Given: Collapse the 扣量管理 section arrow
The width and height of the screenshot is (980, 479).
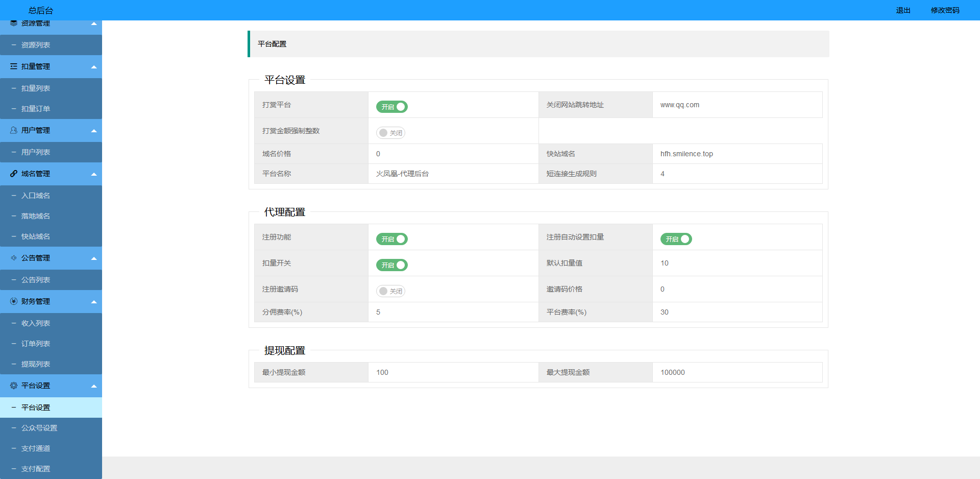Looking at the screenshot, I should pos(94,66).
